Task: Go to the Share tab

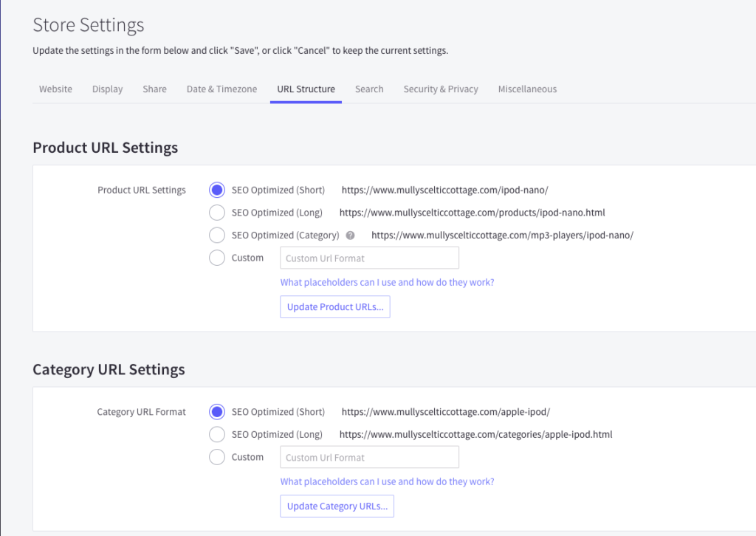Action: click(154, 89)
